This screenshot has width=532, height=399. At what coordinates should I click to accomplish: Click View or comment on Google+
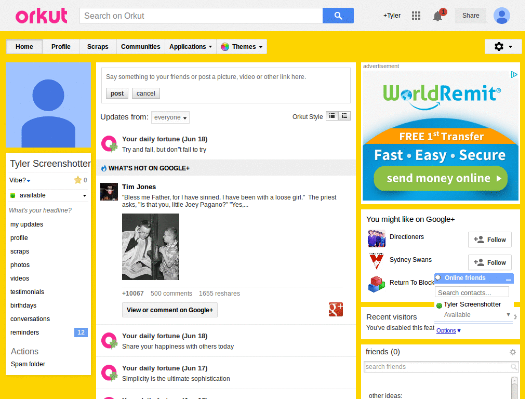click(x=170, y=310)
